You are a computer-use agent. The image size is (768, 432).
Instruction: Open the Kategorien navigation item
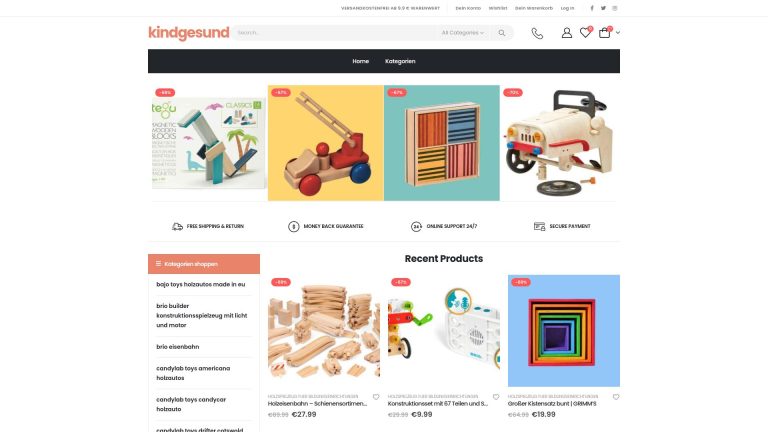click(400, 61)
